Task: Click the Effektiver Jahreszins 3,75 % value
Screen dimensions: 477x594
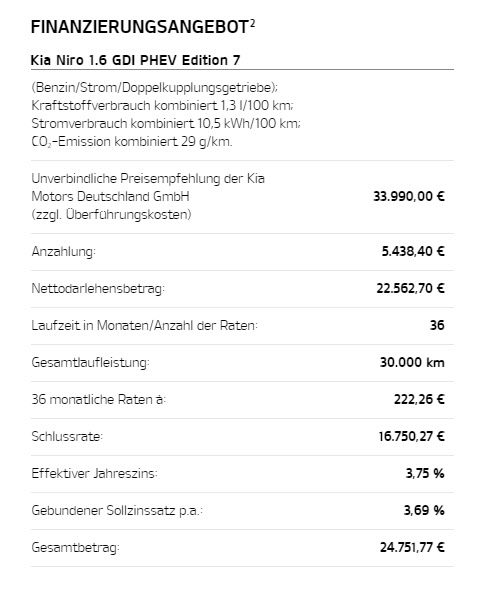Action: tap(425, 474)
